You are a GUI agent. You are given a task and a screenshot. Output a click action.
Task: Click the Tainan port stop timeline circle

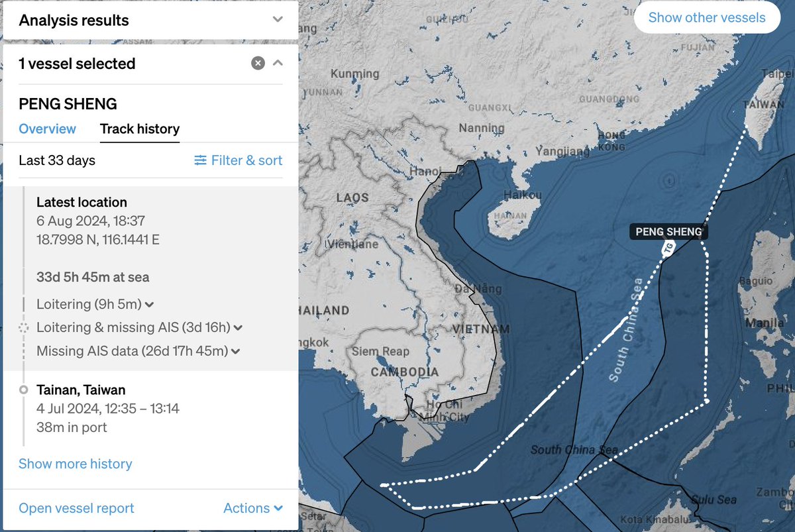click(x=24, y=390)
